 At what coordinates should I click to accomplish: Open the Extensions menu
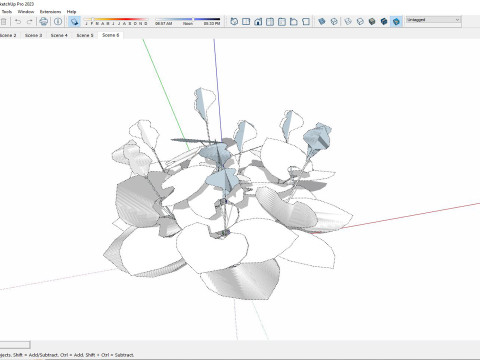click(x=50, y=12)
